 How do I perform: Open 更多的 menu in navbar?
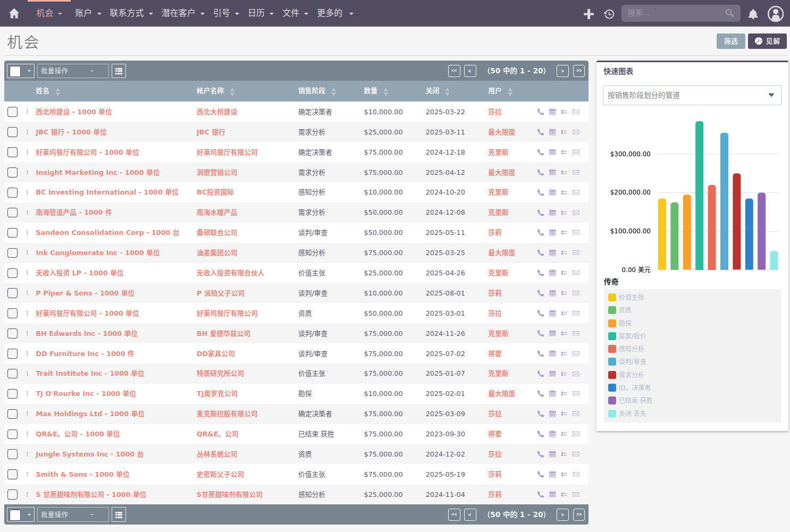tap(335, 13)
